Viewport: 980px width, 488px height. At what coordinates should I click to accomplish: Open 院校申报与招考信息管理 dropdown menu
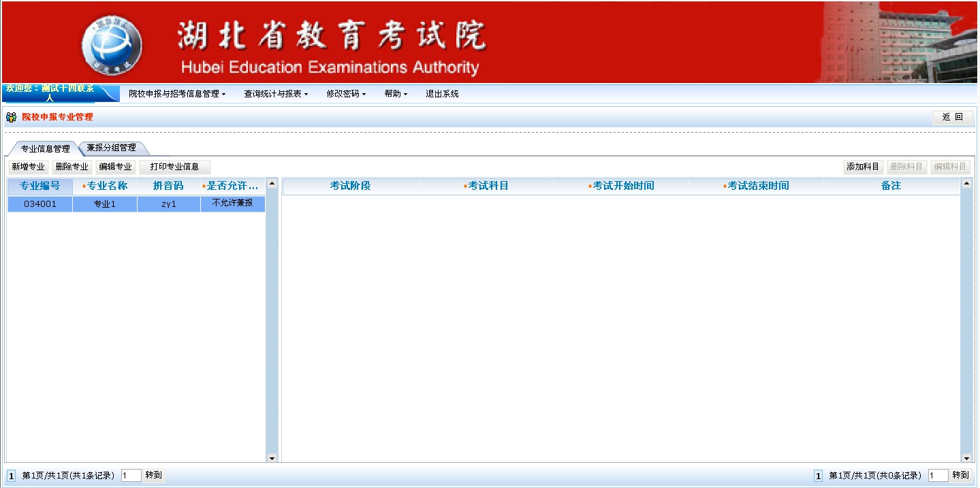[177, 94]
